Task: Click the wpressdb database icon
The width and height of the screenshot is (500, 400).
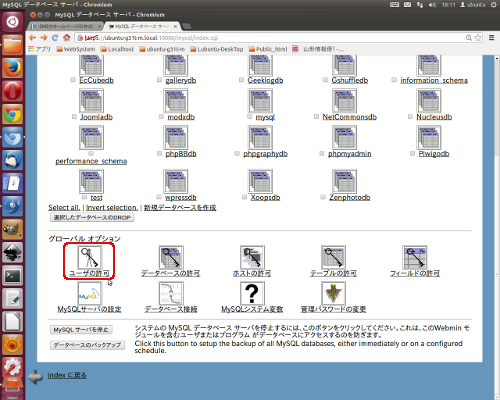Action: click(176, 181)
